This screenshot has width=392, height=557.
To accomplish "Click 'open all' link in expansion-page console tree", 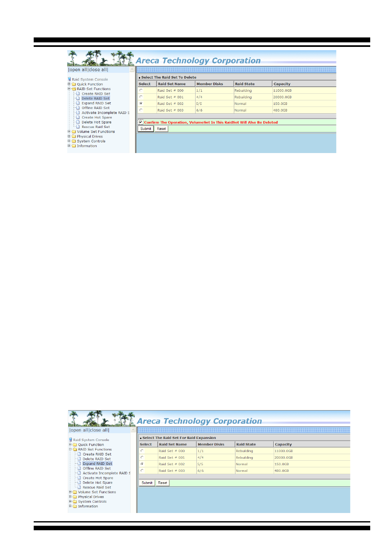I will 79,430.
